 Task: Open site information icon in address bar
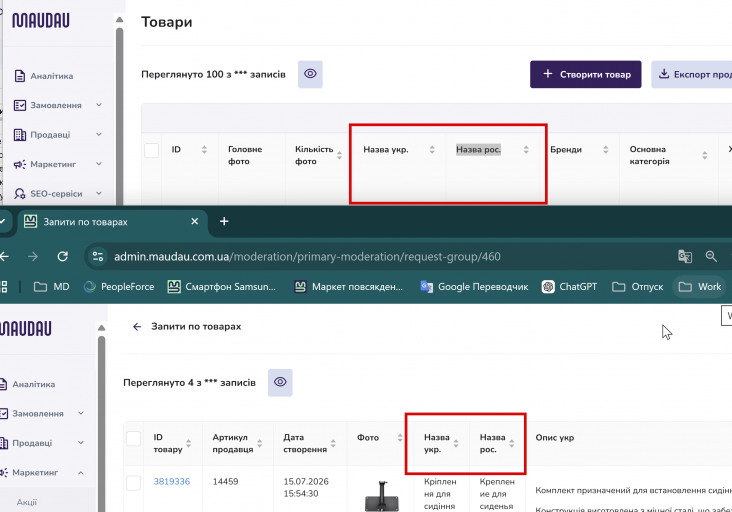[98, 256]
